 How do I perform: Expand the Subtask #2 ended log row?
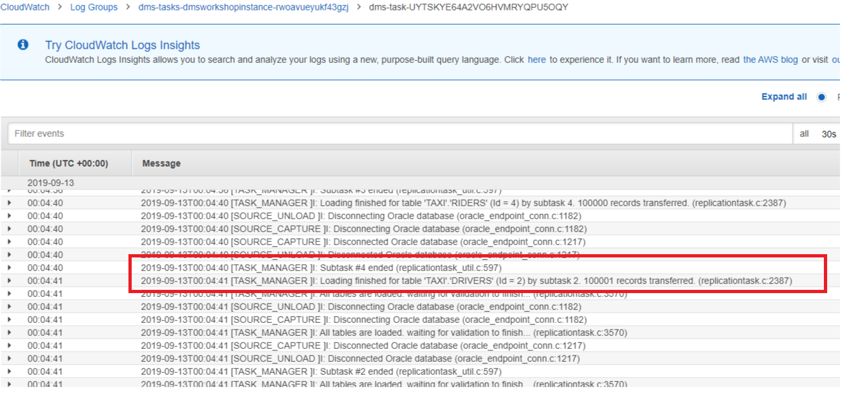(x=9, y=372)
